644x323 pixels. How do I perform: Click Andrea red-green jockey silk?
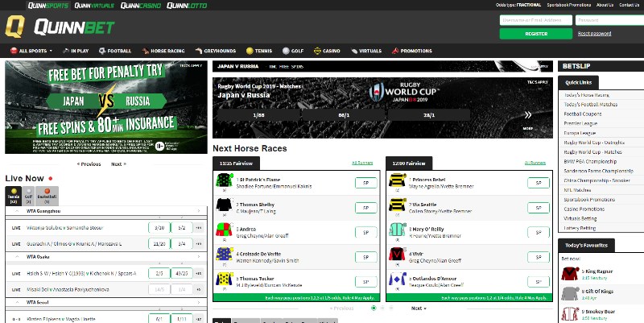(225, 230)
